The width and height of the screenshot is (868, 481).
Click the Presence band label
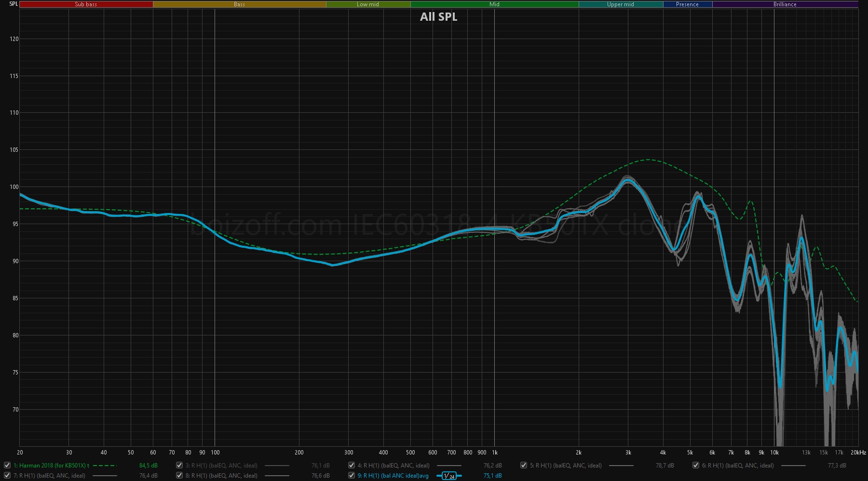(687, 4)
